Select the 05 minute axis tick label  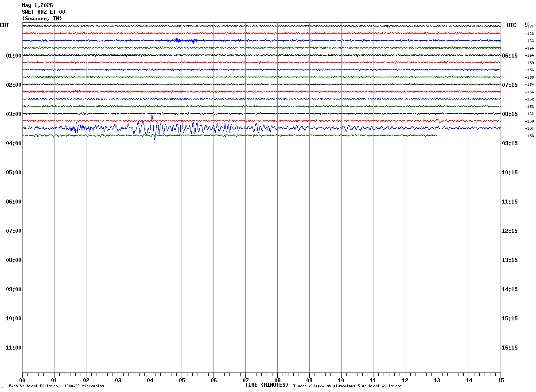coord(182,380)
